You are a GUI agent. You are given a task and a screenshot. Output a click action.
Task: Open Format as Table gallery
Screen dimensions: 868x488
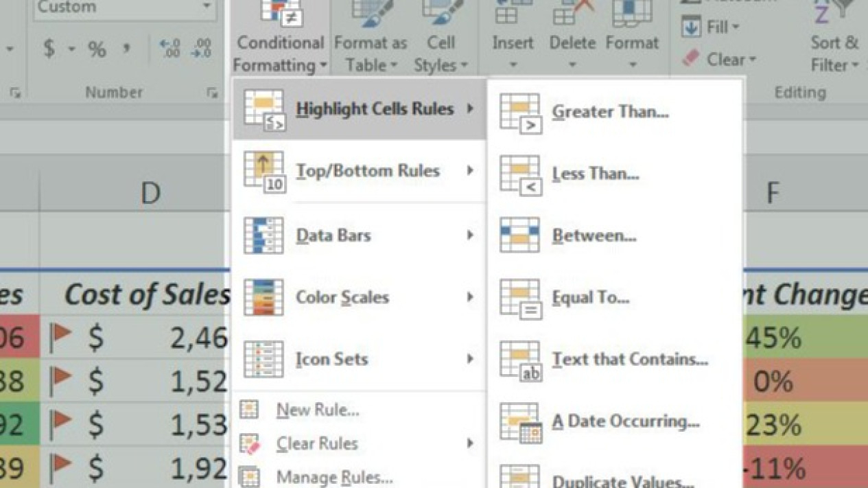[370, 38]
